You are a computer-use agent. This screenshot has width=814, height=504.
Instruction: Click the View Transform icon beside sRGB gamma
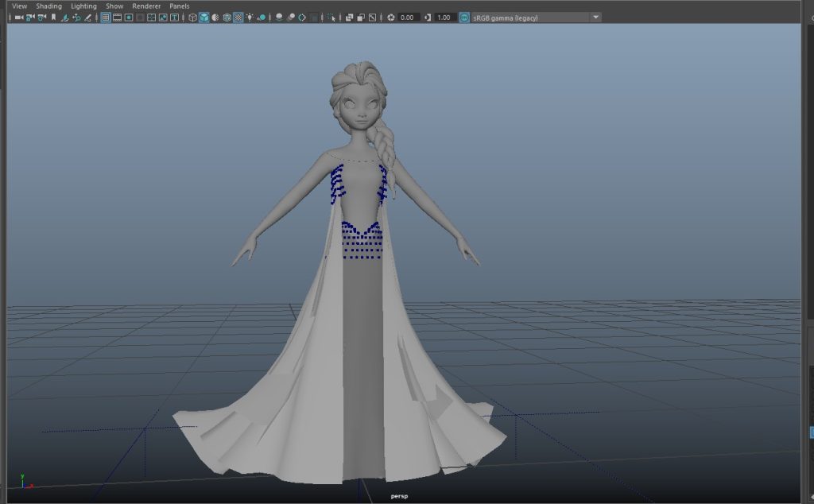(464, 17)
